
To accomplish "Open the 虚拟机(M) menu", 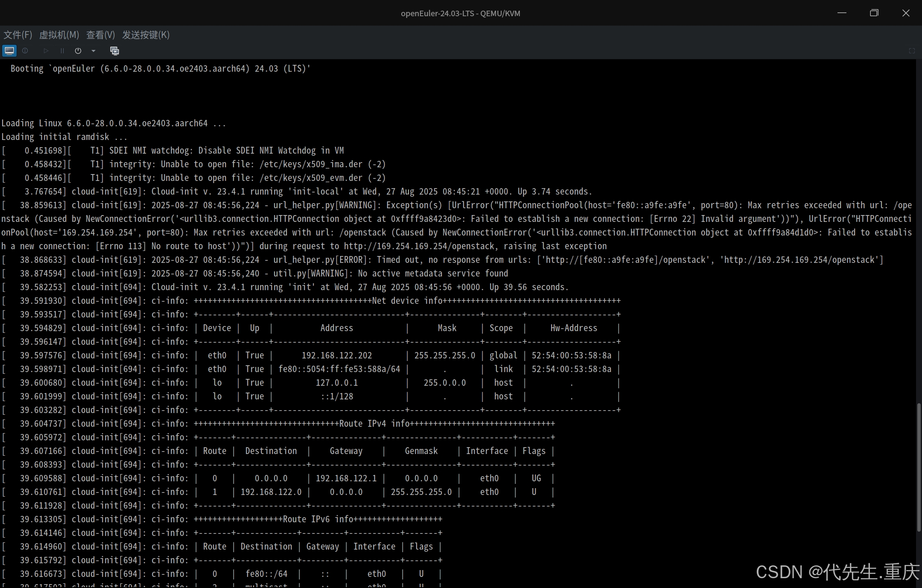I will [x=59, y=35].
